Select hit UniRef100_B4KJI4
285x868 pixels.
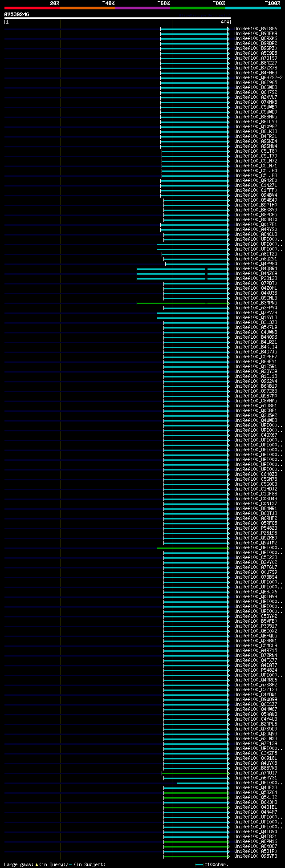point(256,347)
